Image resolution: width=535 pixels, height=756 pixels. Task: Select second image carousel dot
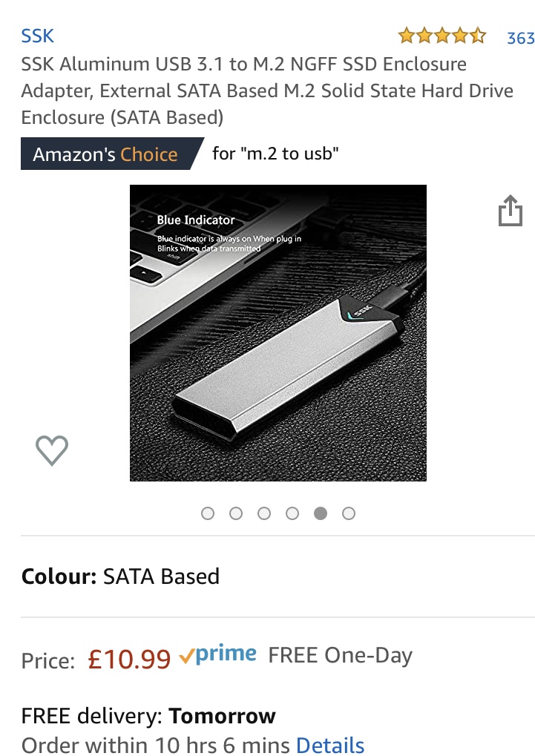[x=236, y=513]
